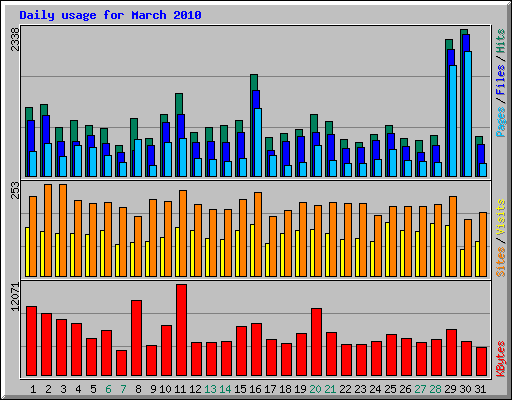This screenshot has height=400, width=512.
Task: Click the orange Sites bar for day 16
Action: tap(258, 234)
